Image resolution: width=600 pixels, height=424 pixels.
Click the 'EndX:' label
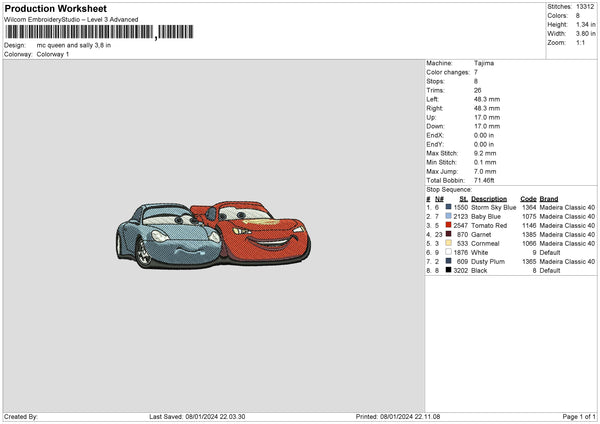tap(435, 135)
